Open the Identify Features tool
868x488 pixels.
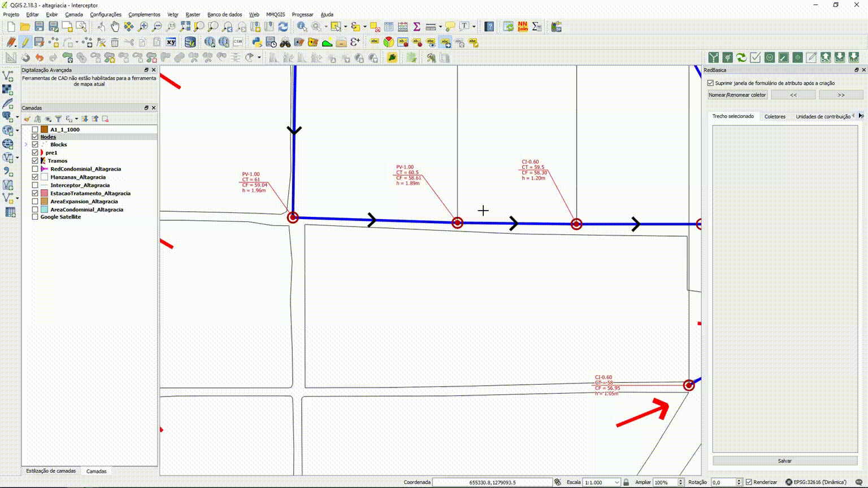click(302, 27)
